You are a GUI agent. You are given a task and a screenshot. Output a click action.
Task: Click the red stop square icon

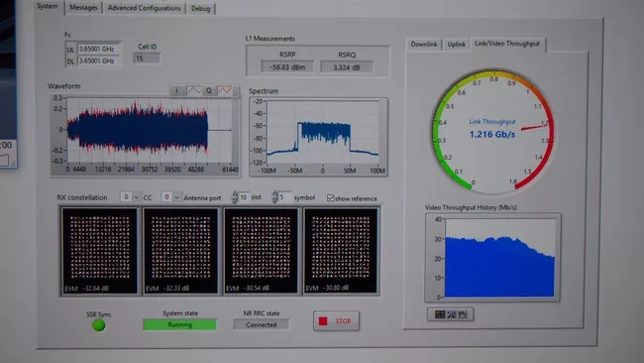(323, 321)
